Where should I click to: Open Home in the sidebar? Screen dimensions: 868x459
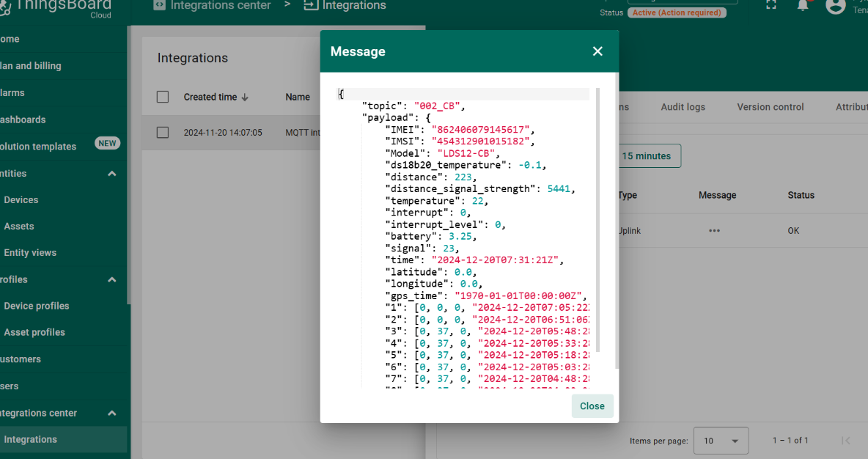pos(63,39)
